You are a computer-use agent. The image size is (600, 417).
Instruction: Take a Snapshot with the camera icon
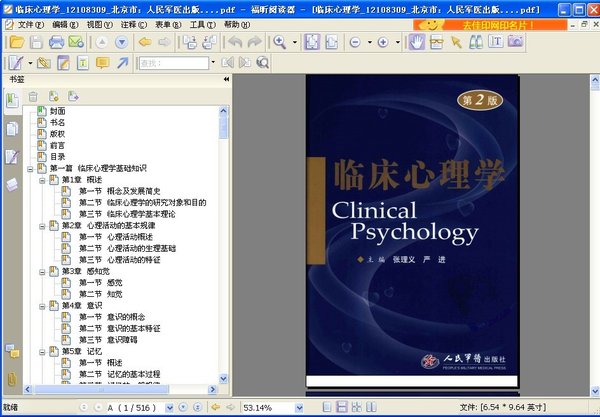tap(515, 41)
